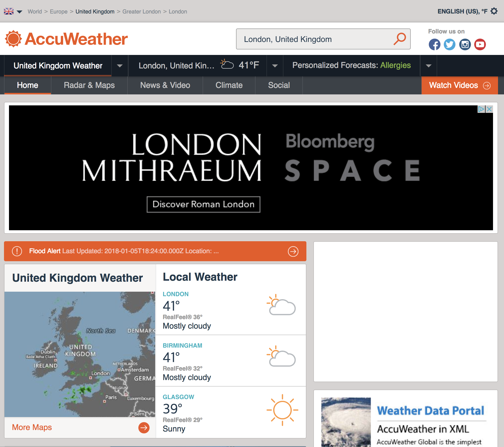Click the search magnifier icon
This screenshot has width=504, height=447.
pos(400,39)
